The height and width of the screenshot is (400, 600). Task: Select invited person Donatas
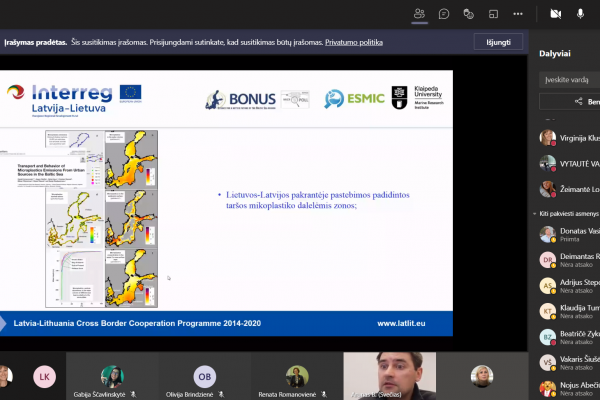click(x=569, y=235)
